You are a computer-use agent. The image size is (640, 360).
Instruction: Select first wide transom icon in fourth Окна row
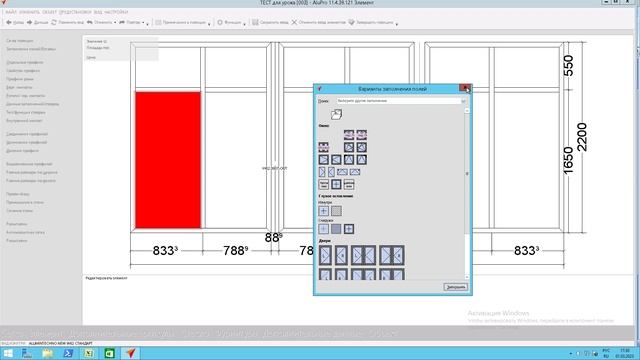coord(342,172)
